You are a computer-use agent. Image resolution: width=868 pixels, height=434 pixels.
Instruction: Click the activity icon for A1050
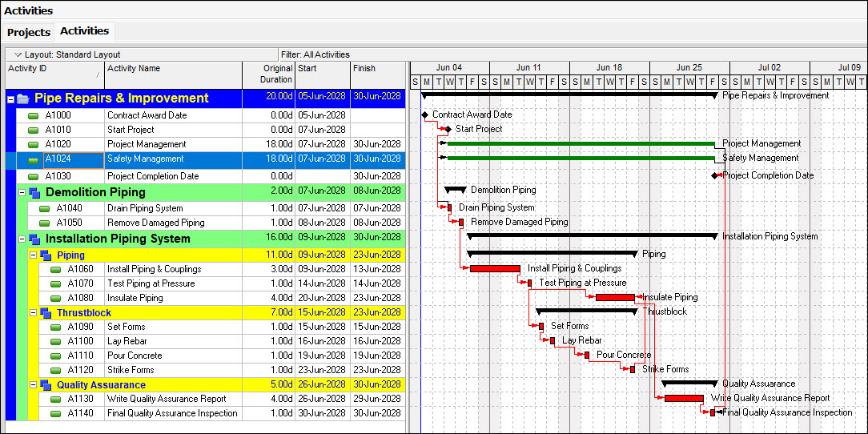point(44,223)
